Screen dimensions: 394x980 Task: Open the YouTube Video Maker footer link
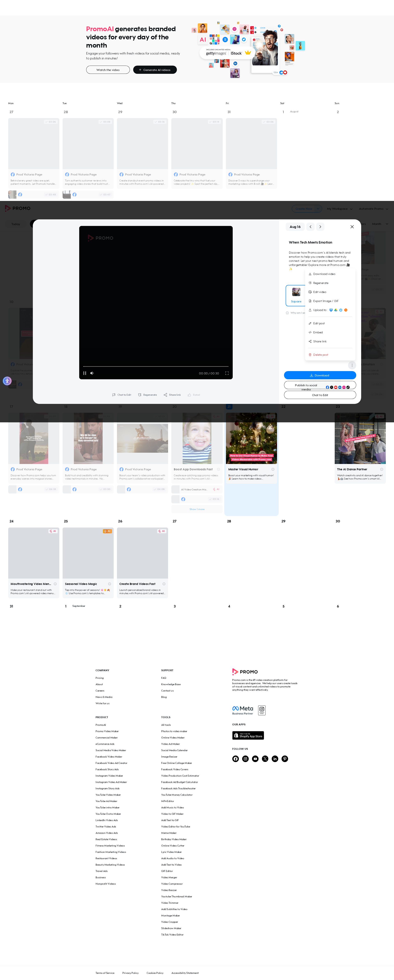pyautogui.click(x=108, y=795)
